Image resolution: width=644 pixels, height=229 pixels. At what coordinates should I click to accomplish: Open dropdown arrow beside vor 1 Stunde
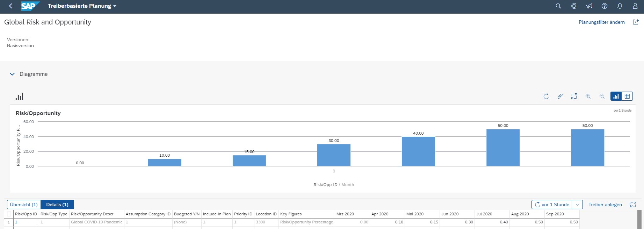tap(578, 205)
